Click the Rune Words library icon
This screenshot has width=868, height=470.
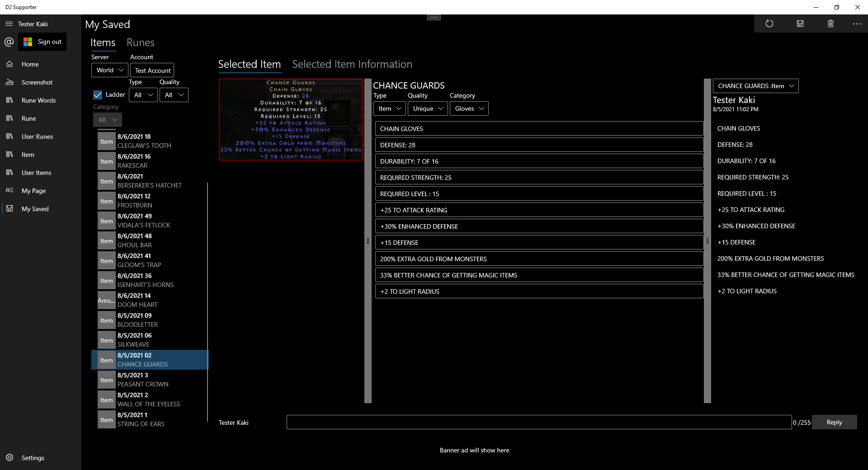[9, 100]
